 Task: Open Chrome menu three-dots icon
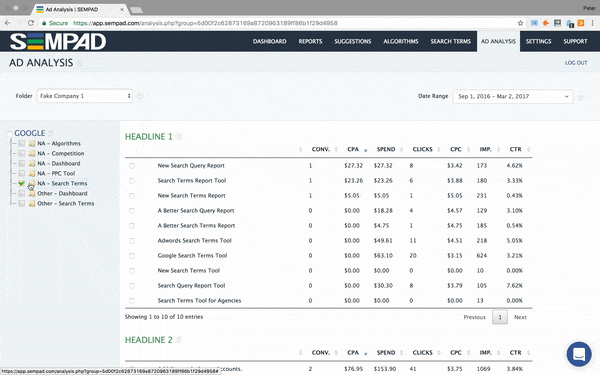pos(593,23)
